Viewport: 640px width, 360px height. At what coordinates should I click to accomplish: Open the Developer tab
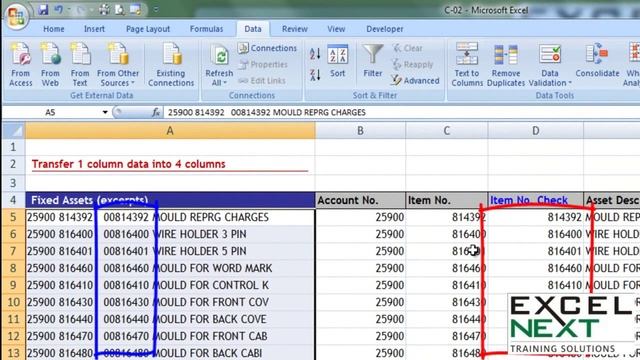(x=385, y=29)
